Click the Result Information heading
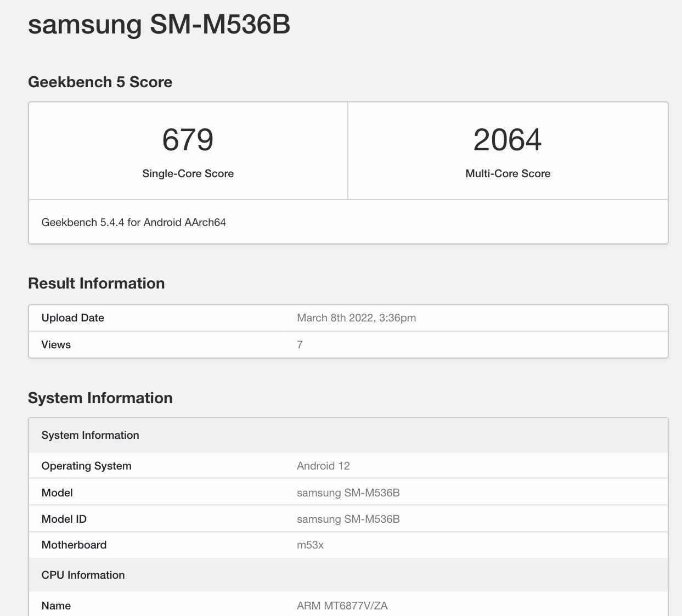Image resolution: width=682 pixels, height=616 pixels. point(96,284)
